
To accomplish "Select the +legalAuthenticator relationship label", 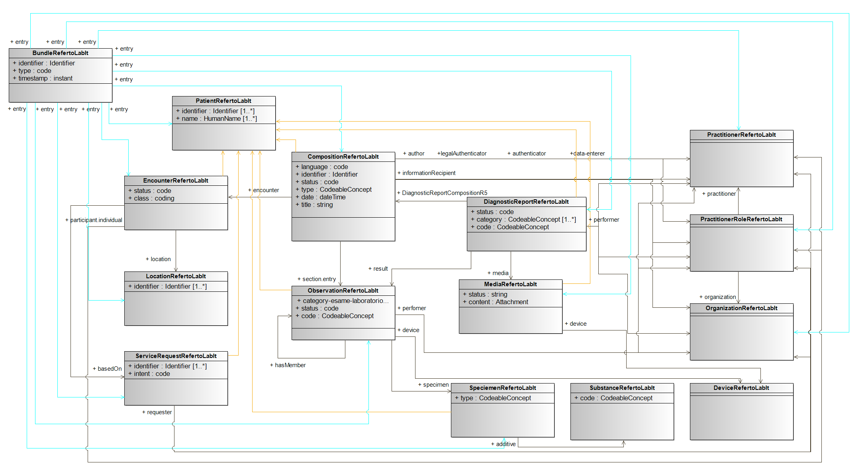I will [462, 153].
